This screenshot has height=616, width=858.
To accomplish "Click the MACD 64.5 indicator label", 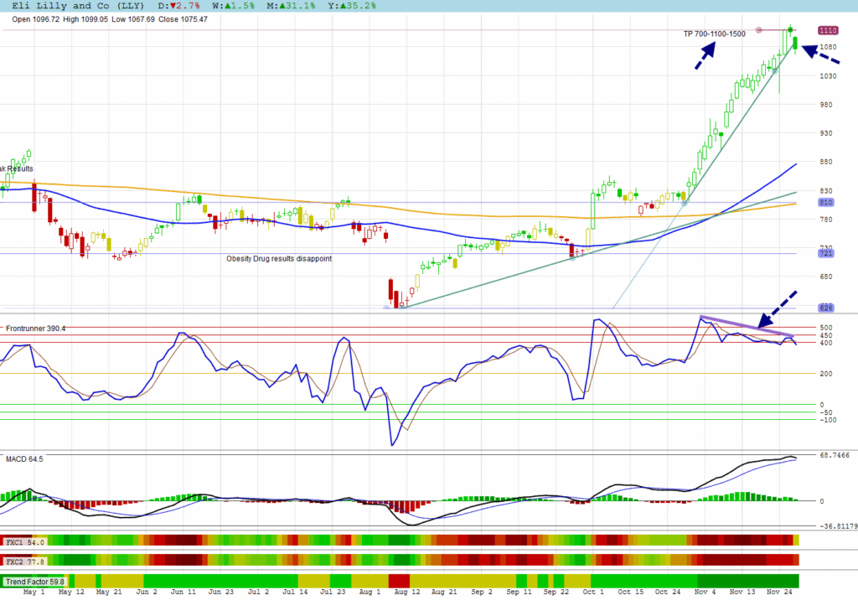I will (24, 459).
